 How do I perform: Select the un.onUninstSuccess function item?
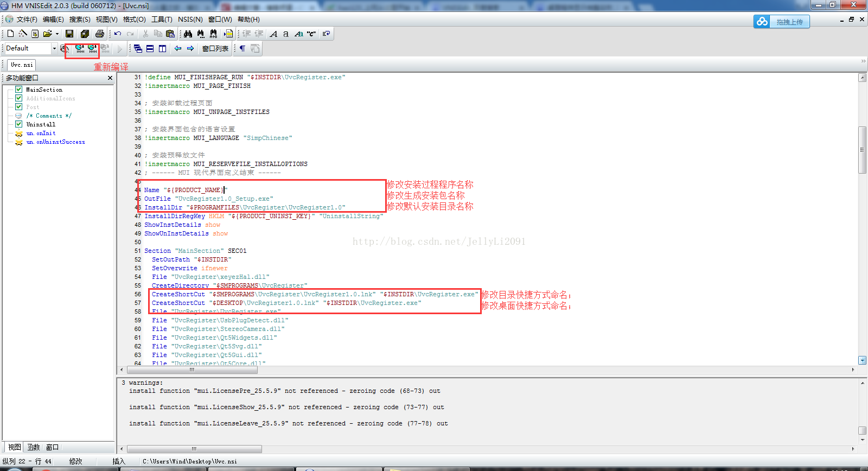(x=55, y=142)
